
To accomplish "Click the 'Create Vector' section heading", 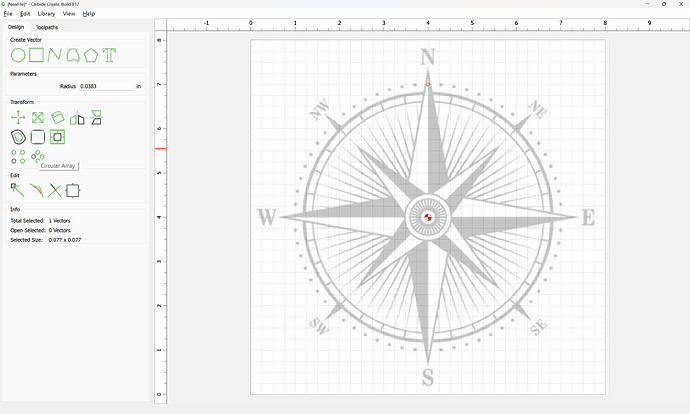I will click(x=26, y=40).
